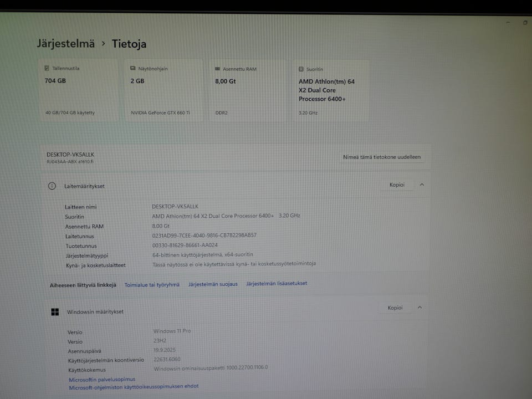The height and width of the screenshot is (399, 532).
Task: Select the DDR2 memory type text
Action: (x=221, y=113)
